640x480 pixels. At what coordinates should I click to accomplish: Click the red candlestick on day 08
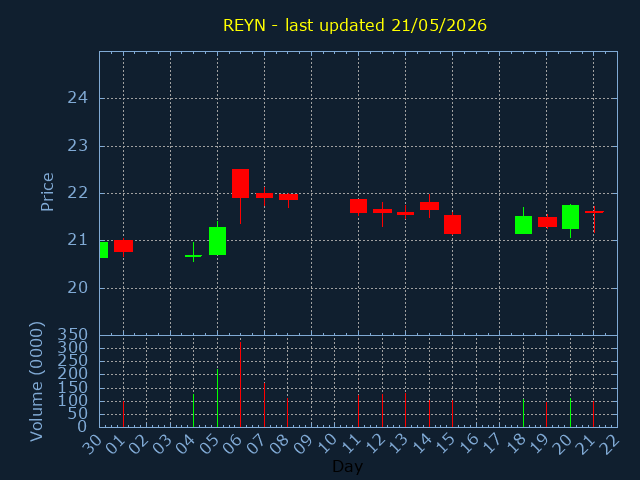click(x=288, y=197)
